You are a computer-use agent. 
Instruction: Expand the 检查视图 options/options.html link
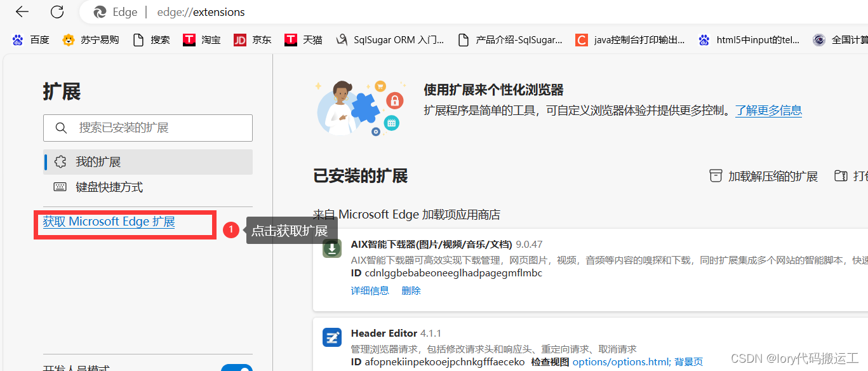620,361
